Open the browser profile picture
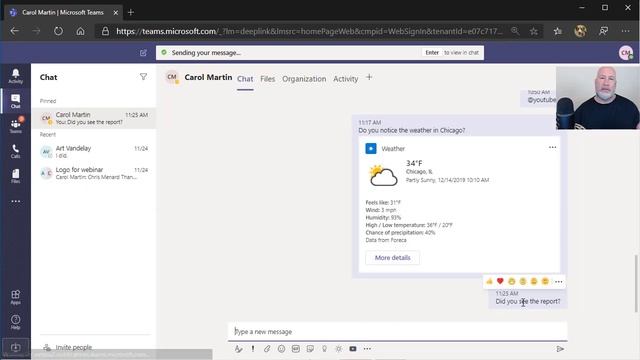Image resolution: width=640 pixels, height=360 pixels. 580,31
